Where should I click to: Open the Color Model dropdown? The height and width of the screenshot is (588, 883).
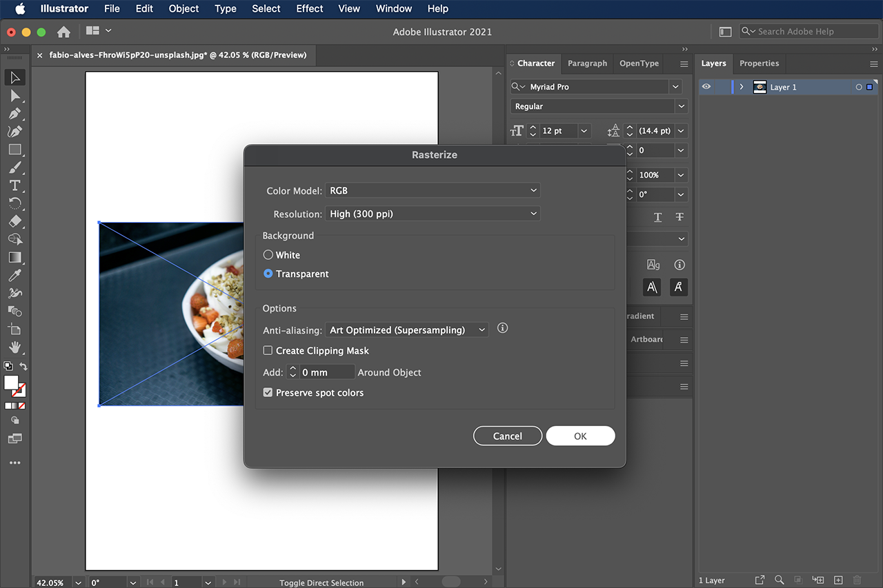[433, 190]
